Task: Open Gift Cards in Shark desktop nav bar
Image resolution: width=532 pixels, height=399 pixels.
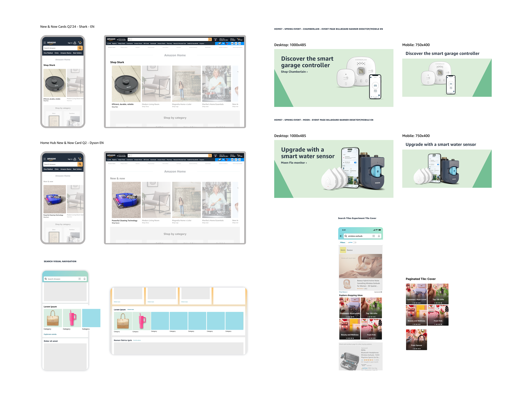Action: tap(146, 44)
